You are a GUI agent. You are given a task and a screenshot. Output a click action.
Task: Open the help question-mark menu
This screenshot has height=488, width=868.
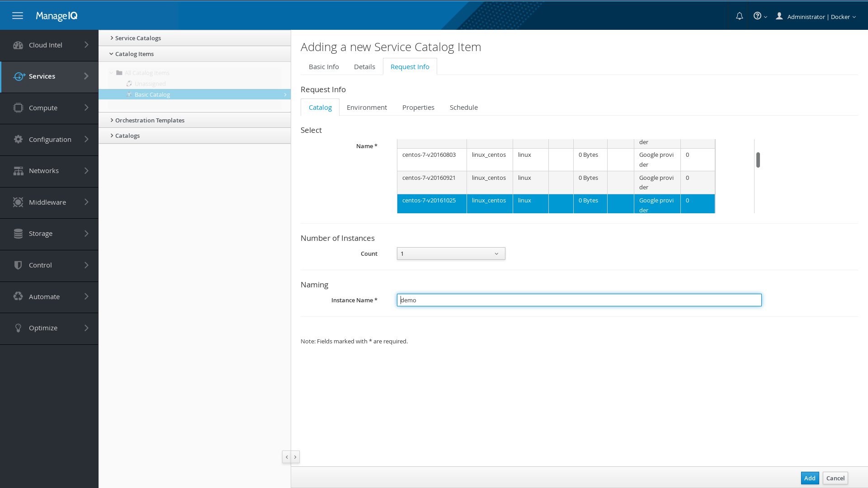760,16
